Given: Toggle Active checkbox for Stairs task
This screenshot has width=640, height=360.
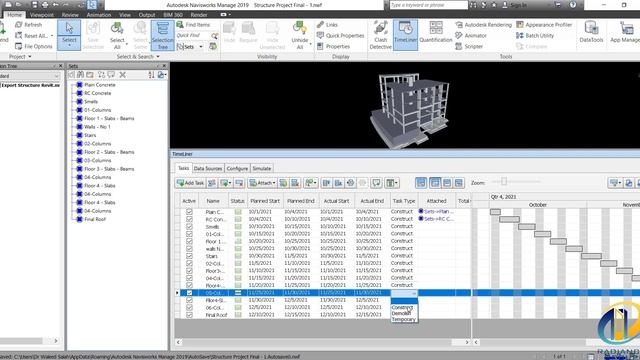Looking at the screenshot, I should click(x=189, y=256).
